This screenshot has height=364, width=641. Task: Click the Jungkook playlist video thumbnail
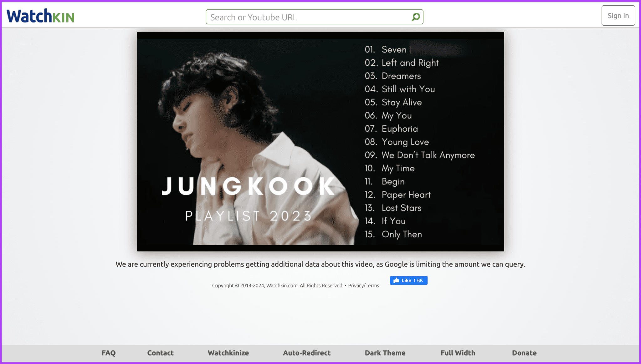click(x=320, y=141)
